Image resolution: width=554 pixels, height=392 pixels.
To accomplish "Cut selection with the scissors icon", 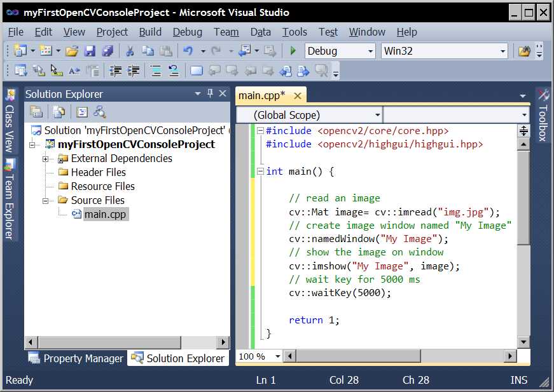I will point(130,51).
